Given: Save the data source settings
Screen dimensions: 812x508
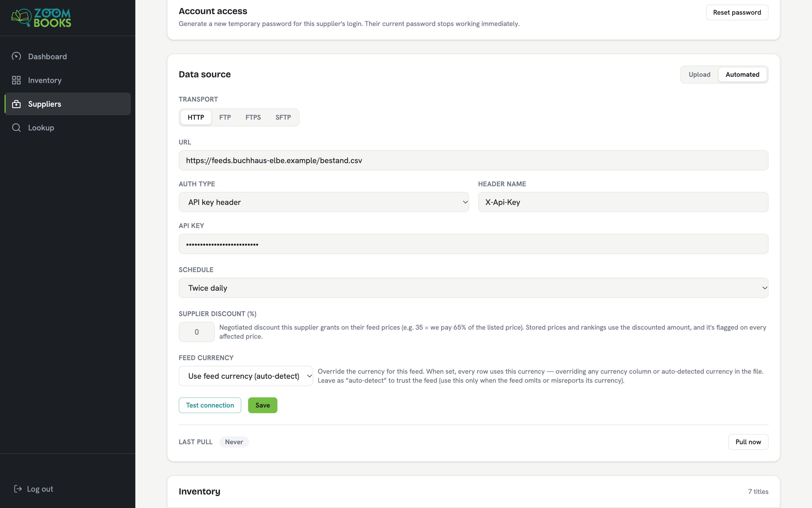Looking at the screenshot, I should coord(263,405).
